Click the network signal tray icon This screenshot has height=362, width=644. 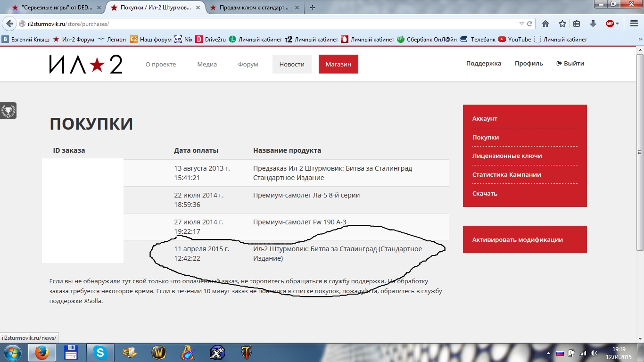583,353
